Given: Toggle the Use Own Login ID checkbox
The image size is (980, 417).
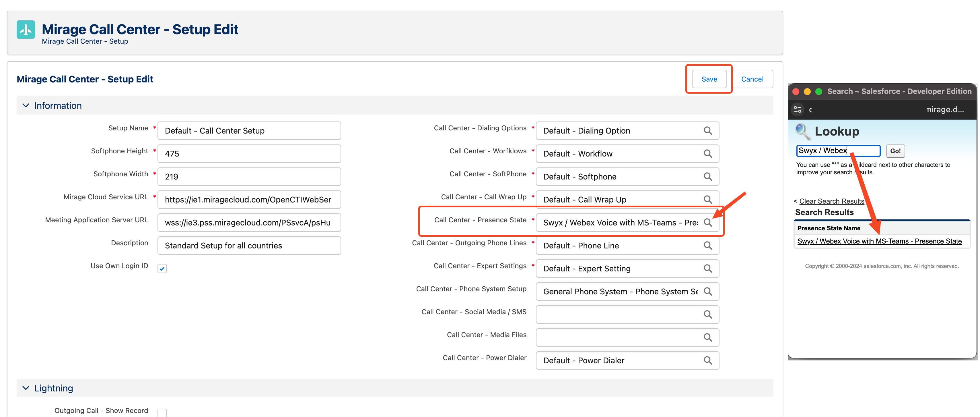Looking at the screenshot, I should [x=162, y=269].
